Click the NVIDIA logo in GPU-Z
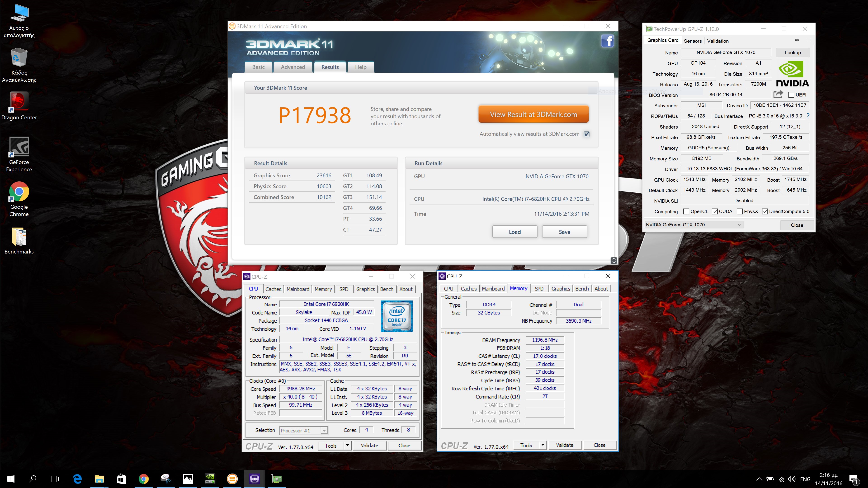The image size is (868, 488). coord(792,74)
